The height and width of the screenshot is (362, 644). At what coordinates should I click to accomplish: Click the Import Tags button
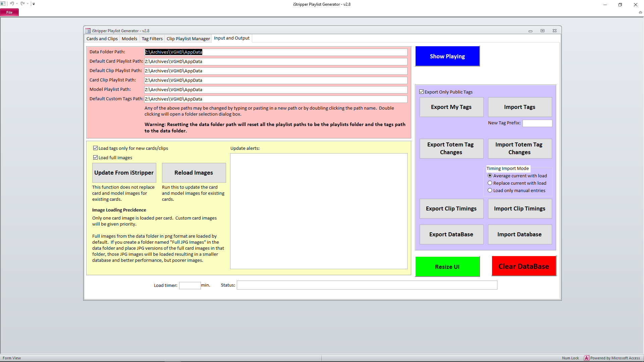(x=520, y=107)
